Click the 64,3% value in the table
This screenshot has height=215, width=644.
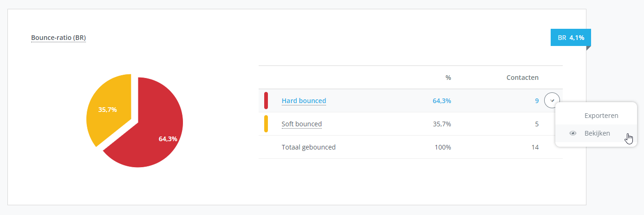442,101
